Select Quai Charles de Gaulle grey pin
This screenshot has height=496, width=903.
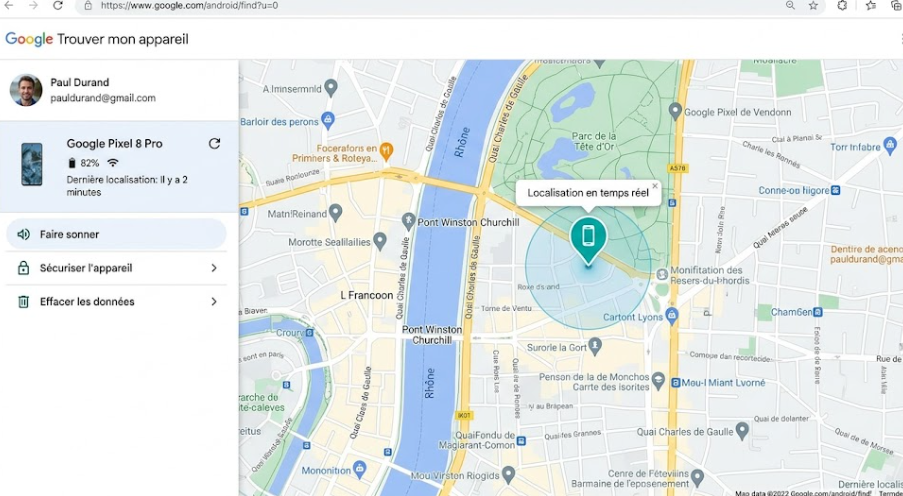pyautogui.click(x=742, y=430)
